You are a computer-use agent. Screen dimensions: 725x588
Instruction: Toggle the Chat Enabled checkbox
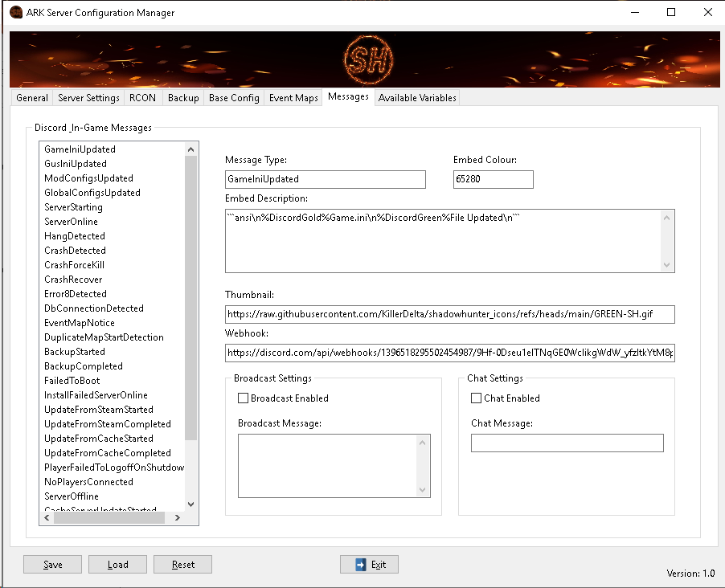click(477, 398)
